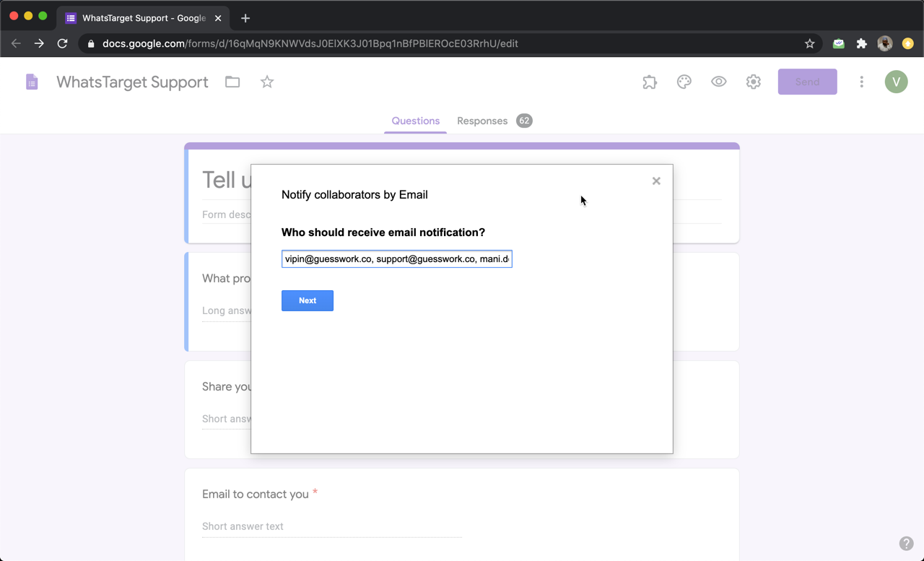This screenshot has height=561, width=924.
Task: Click the account avatar circle labeled V
Action: click(896, 82)
